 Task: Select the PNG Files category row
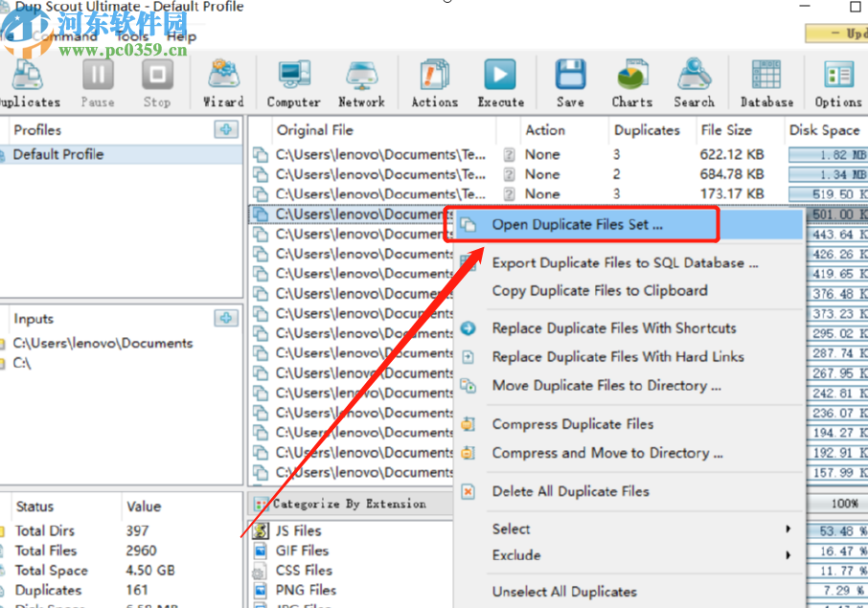(352, 591)
